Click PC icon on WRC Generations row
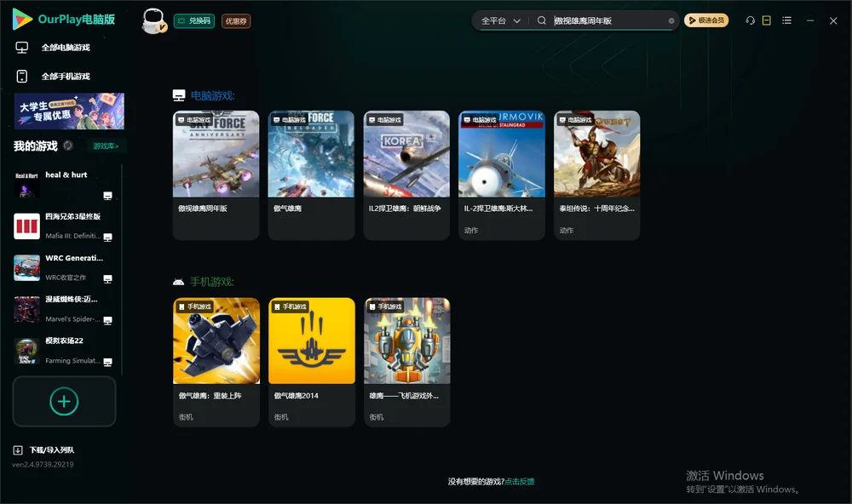 point(107,279)
